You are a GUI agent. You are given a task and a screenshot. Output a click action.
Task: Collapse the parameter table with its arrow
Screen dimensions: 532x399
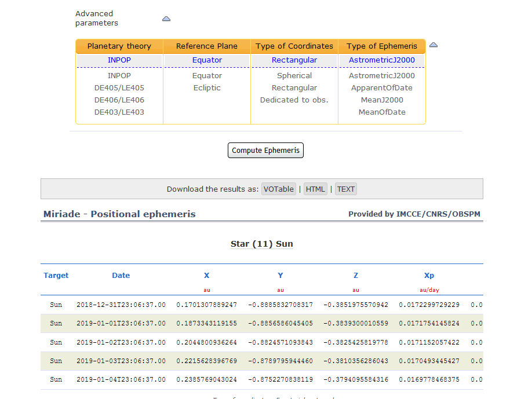[x=433, y=45]
